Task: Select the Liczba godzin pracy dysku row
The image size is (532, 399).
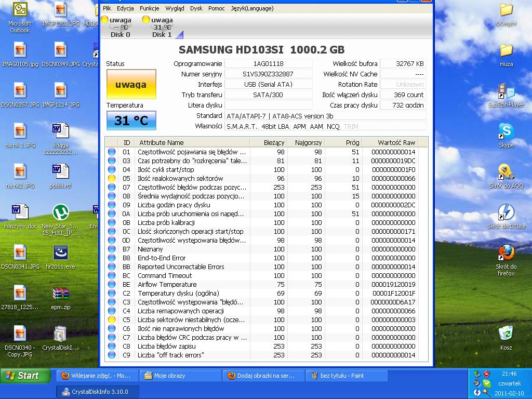Action: [x=261, y=205]
